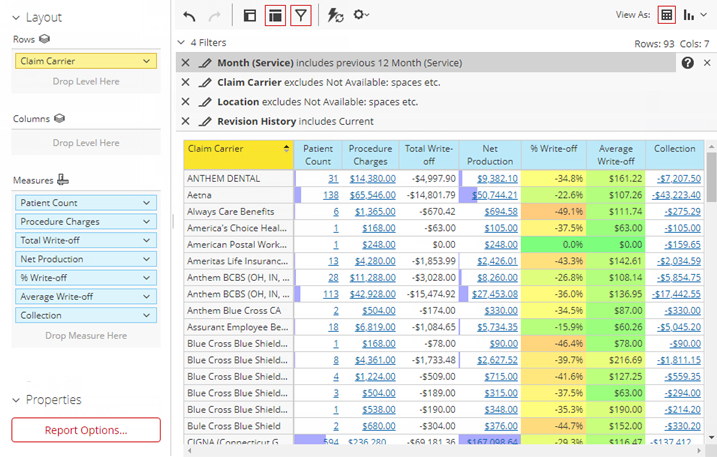
Task: Open the filter help question mark icon
Action: coord(688,63)
